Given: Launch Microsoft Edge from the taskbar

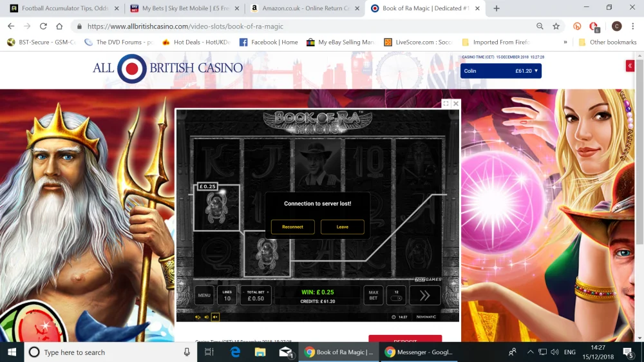Looking at the screenshot, I should click(x=235, y=352).
